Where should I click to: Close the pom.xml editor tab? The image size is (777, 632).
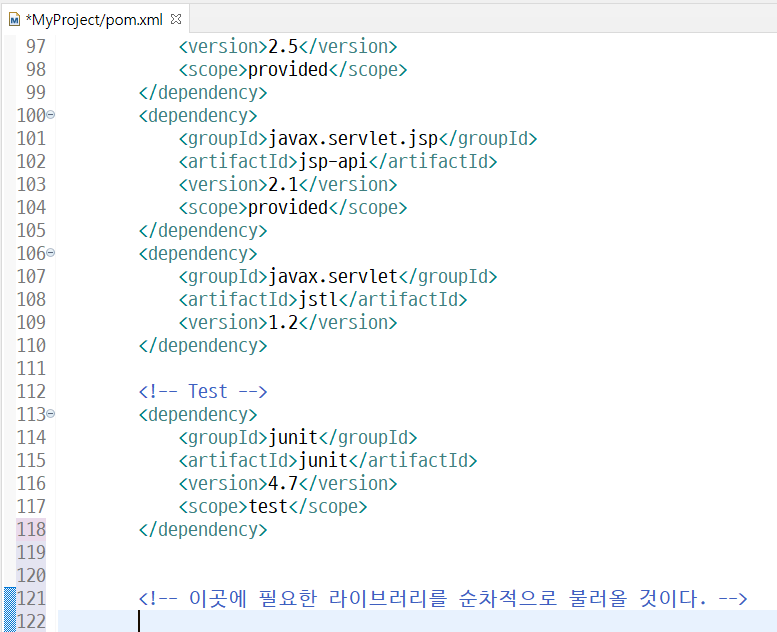point(176,19)
